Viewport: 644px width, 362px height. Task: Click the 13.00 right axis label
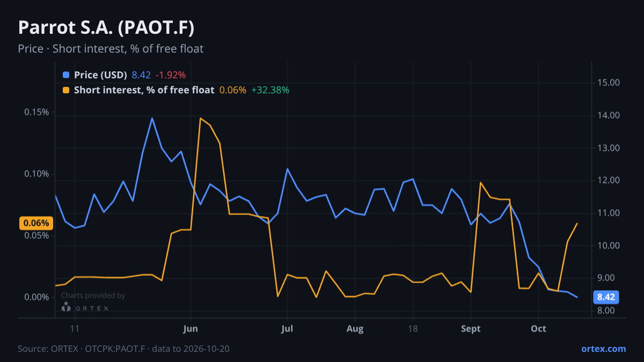[x=608, y=148]
